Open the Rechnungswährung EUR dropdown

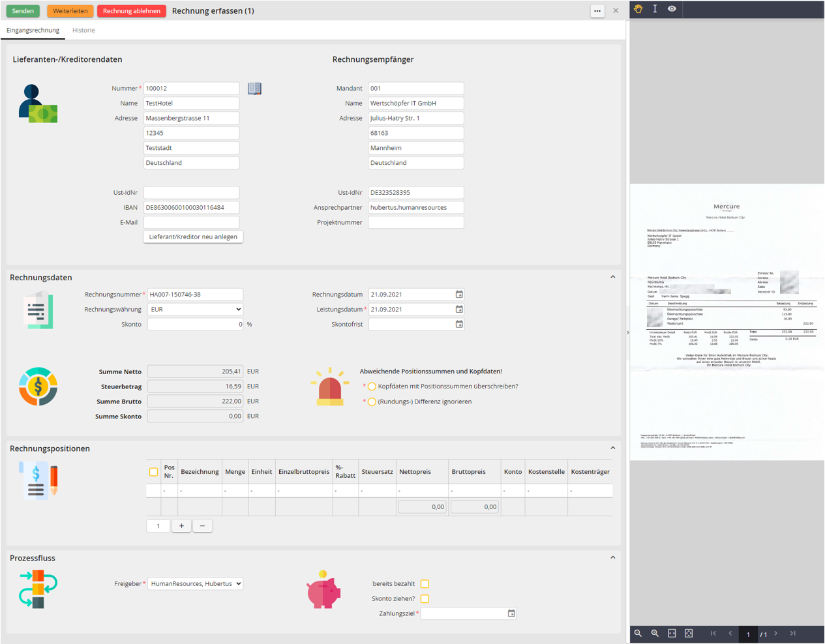point(195,310)
